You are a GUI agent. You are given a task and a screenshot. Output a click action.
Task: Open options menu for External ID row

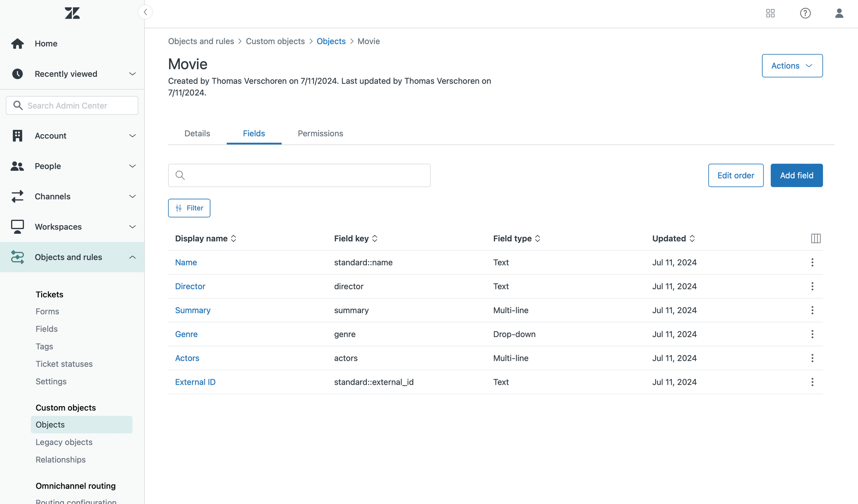(x=812, y=382)
